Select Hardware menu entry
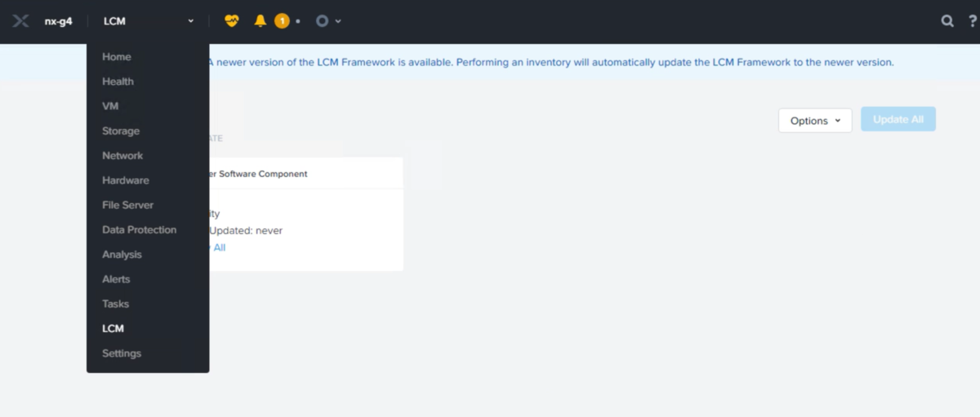Image resolution: width=980 pixels, height=417 pixels. (x=125, y=180)
